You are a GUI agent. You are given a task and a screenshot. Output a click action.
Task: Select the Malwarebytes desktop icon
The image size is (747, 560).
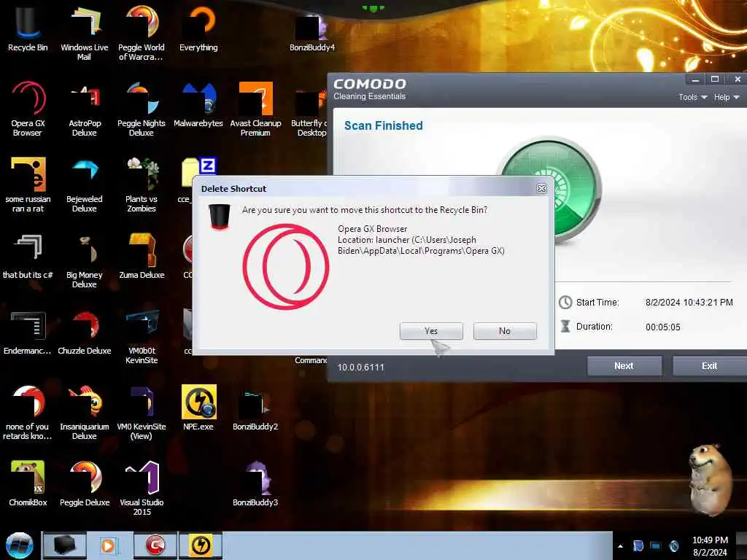[198, 105]
